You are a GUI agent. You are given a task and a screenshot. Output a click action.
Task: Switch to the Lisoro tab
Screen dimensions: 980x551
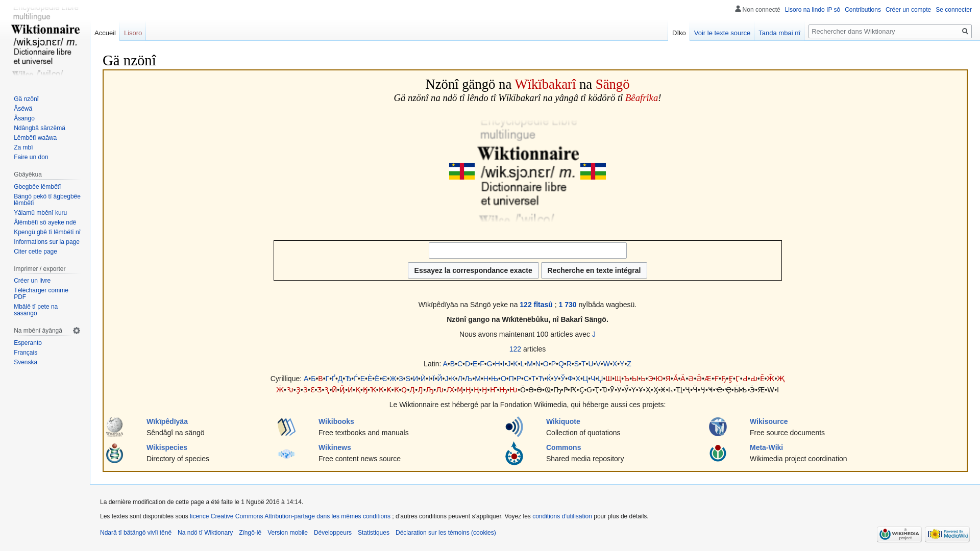pos(133,33)
